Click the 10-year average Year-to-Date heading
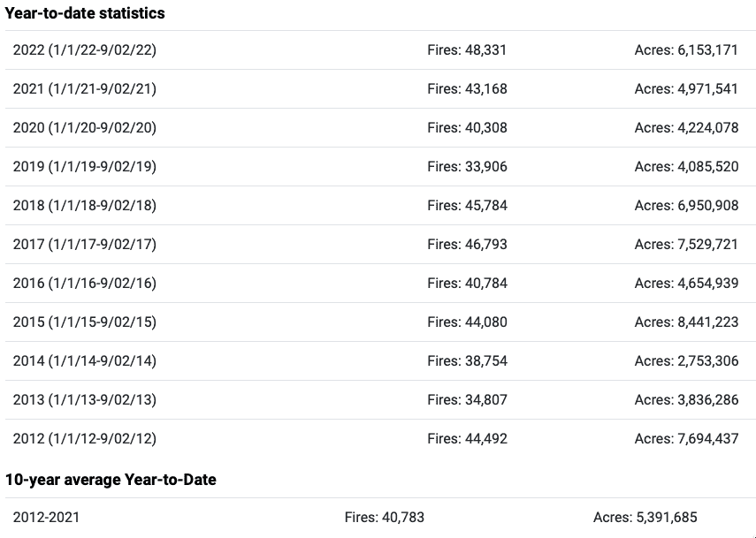Screen dimensions: 756x538 click(111, 480)
